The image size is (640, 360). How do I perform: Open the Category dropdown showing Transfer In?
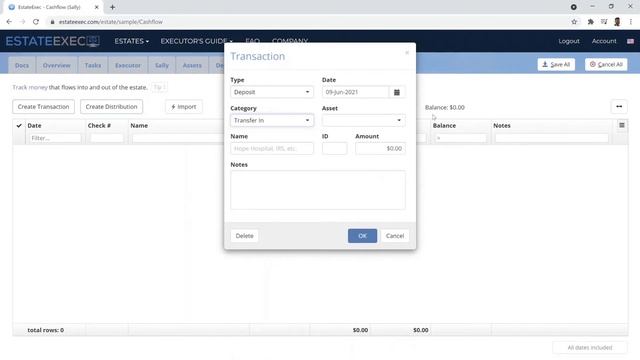pos(272,120)
